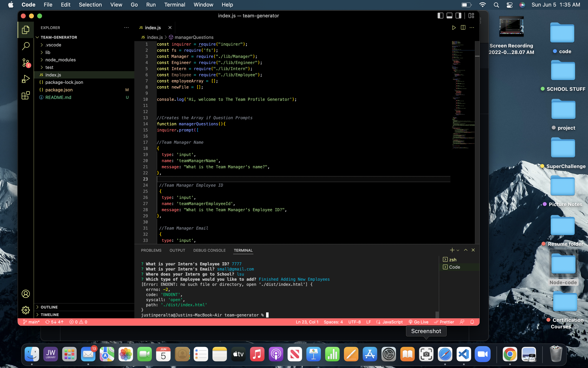Click the Prettier status bar item
This screenshot has width=588, height=368.
444,322
